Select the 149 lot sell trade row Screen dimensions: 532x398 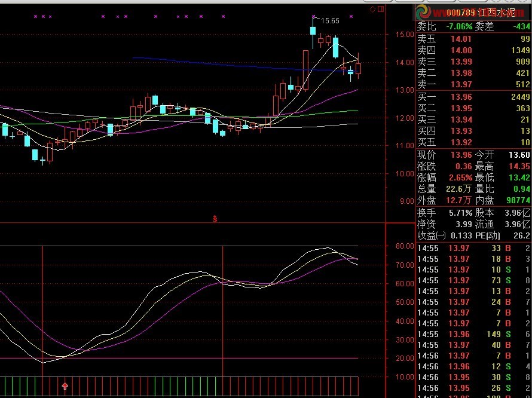tap(473, 334)
